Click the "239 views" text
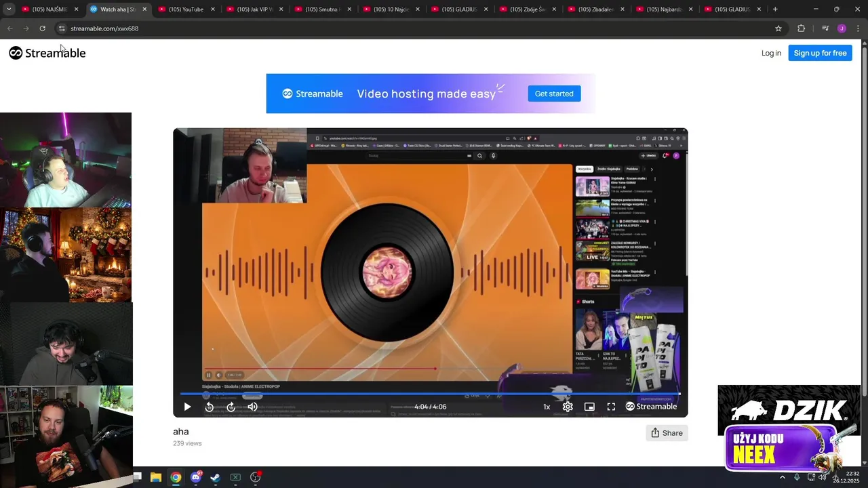The width and height of the screenshot is (868, 488). (187, 443)
